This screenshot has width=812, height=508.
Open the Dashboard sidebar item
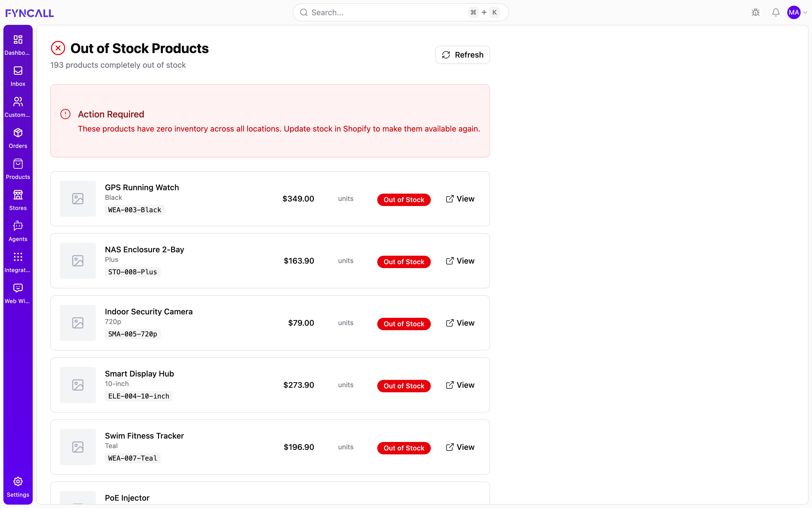(x=18, y=45)
